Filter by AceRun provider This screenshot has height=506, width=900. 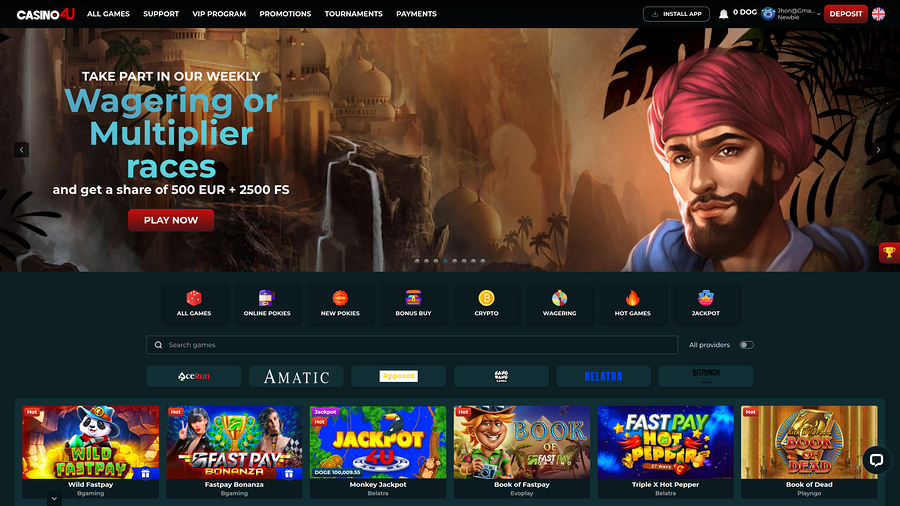194,376
